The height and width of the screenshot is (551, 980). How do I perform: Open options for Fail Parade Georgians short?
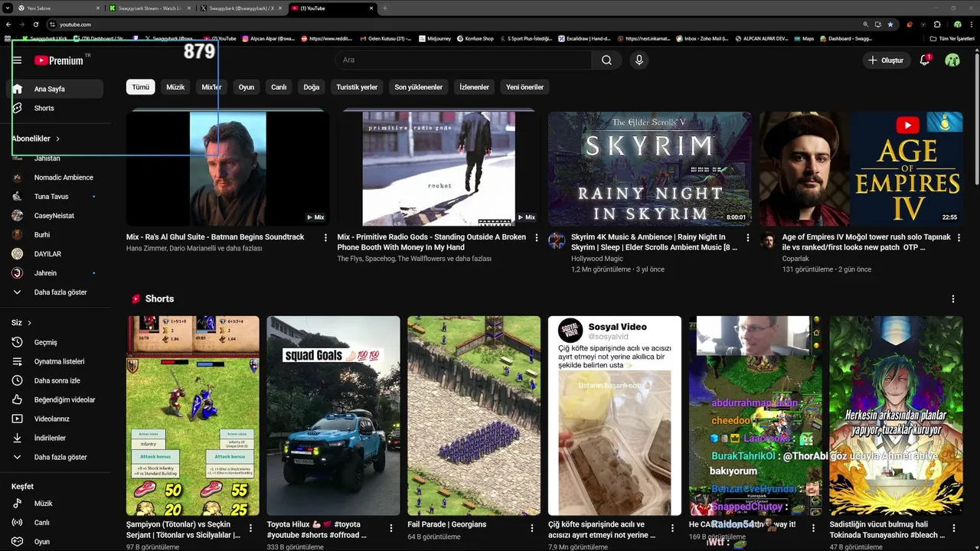(x=532, y=528)
